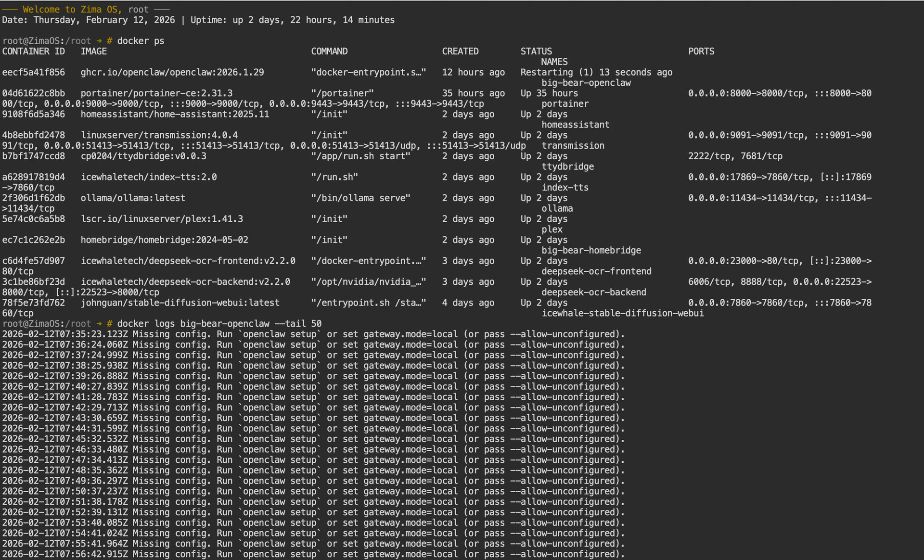The height and width of the screenshot is (560, 924).
Task: Click the log timestamp 2026-02-12T07:35:23.123Z
Action: (x=65, y=334)
